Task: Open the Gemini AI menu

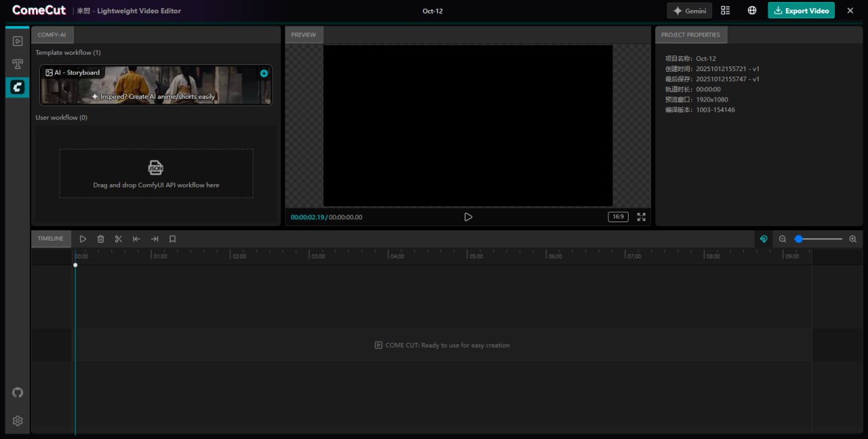Action: (689, 11)
